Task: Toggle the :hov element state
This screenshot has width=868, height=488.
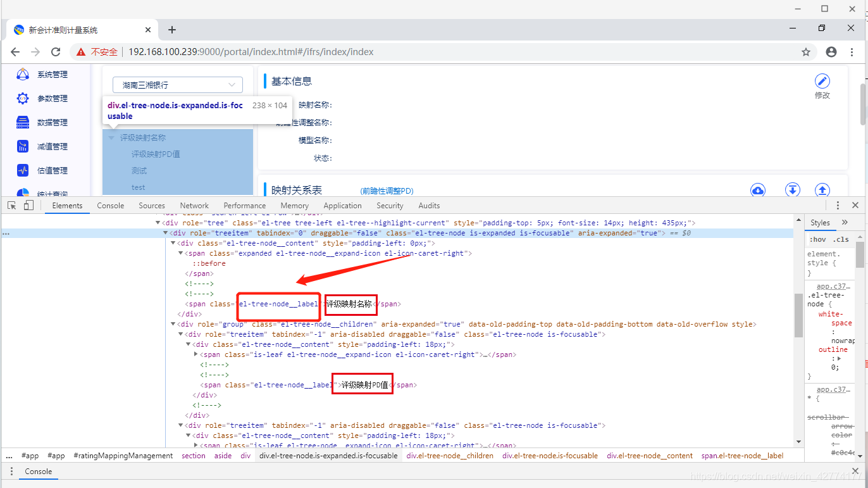Action: point(817,239)
